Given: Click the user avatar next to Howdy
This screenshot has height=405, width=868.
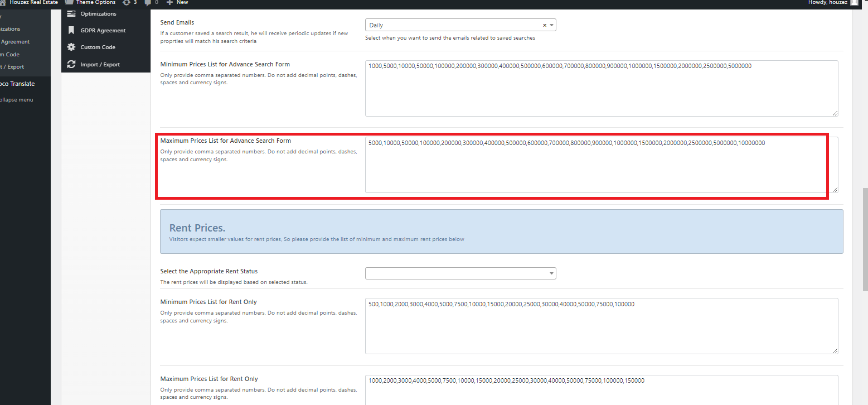Looking at the screenshot, I should [x=855, y=2].
